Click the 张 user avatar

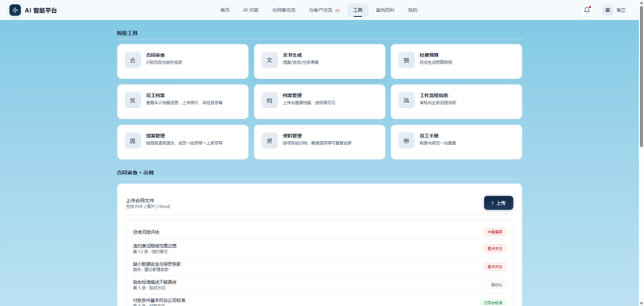[608, 10]
